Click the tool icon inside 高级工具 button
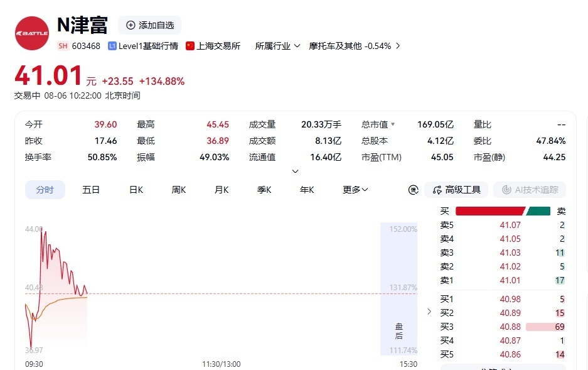The width and height of the screenshot is (588, 370). [437, 190]
